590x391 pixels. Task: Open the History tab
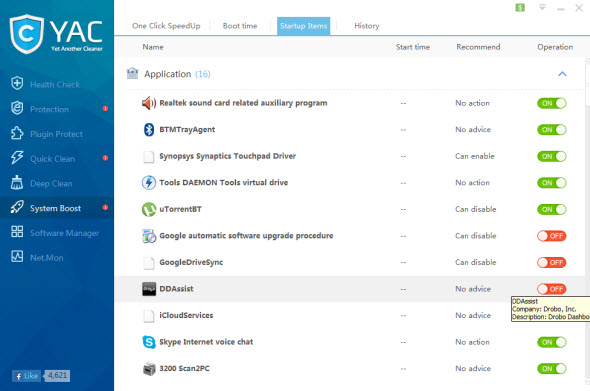366,26
